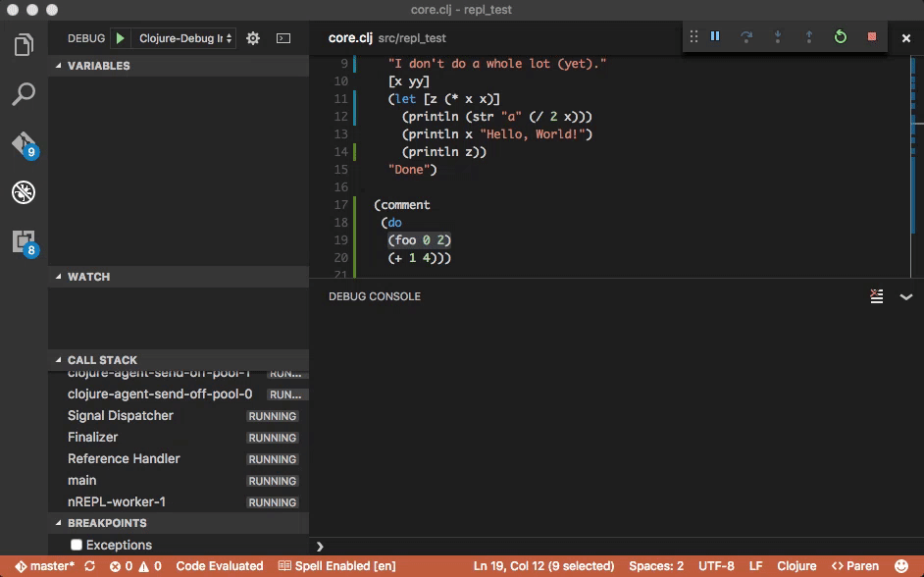Image resolution: width=924 pixels, height=577 pixels.
Task: Open the Explorer files icon
Action: pos(24,45)
